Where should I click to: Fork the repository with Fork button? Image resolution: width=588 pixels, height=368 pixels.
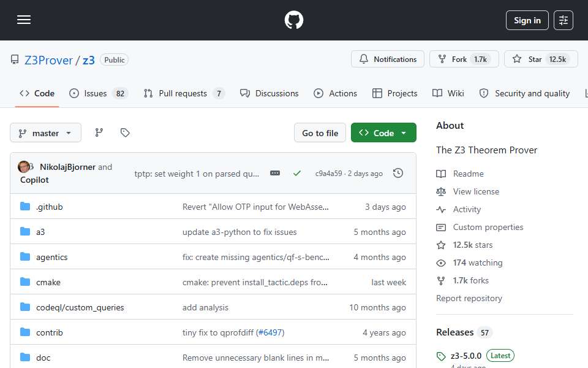pos(464,59)
